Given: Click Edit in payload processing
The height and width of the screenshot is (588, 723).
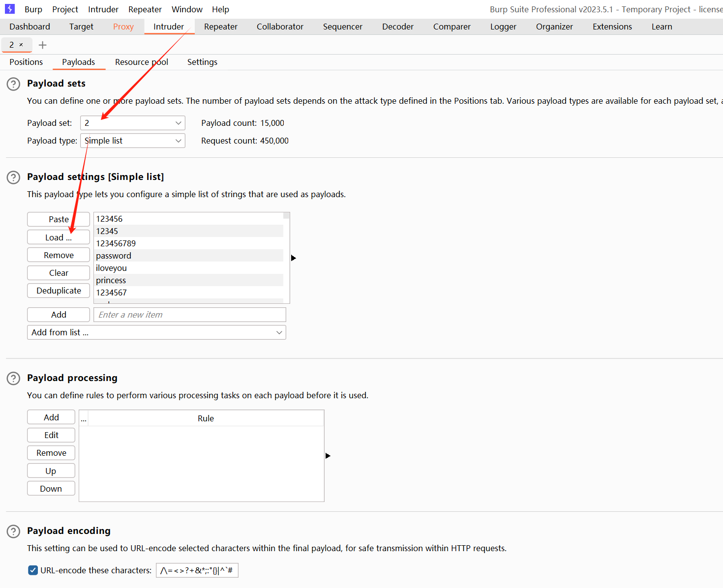Looking at the screenshot, I should click(x=51, y=435).
